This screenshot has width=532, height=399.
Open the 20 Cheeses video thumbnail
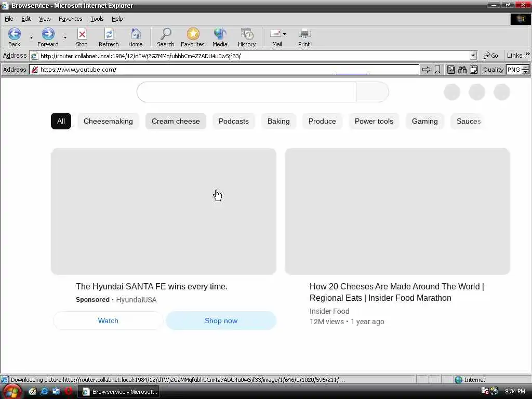click(397, 211)
